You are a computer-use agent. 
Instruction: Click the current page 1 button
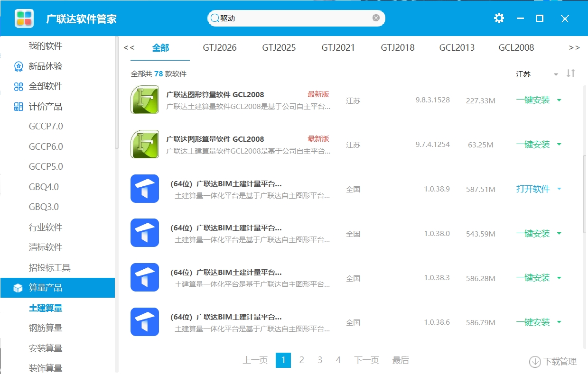283,360
